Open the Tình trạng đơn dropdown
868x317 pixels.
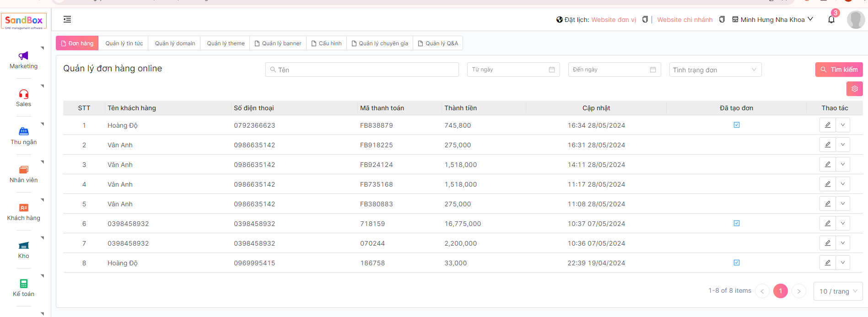click(x=715, y=70)
